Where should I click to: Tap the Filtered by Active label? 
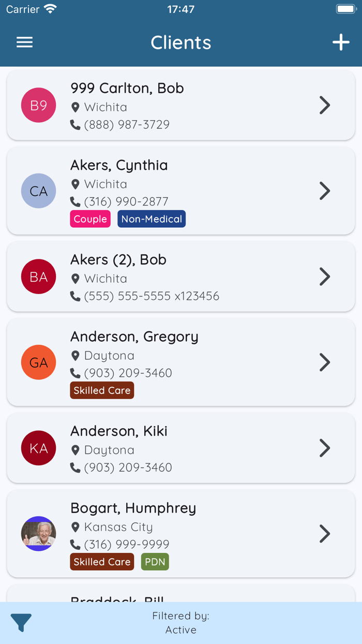[181, 623]
